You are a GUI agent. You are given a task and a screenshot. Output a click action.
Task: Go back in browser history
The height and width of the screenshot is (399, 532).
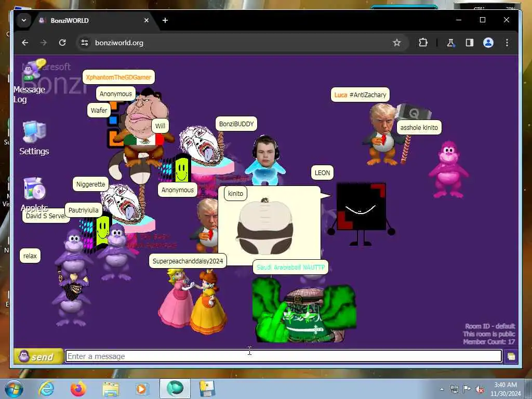point(25,43)
